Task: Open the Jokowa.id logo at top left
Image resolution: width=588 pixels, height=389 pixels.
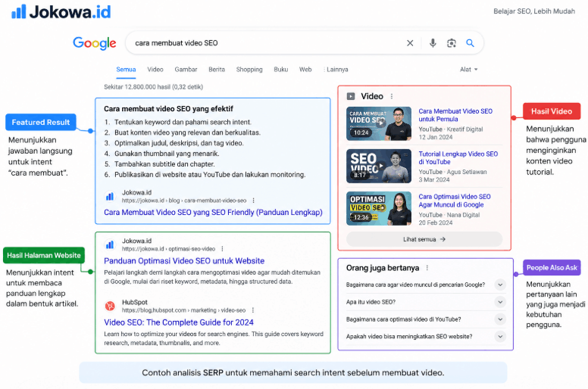Action: (61, 11)
